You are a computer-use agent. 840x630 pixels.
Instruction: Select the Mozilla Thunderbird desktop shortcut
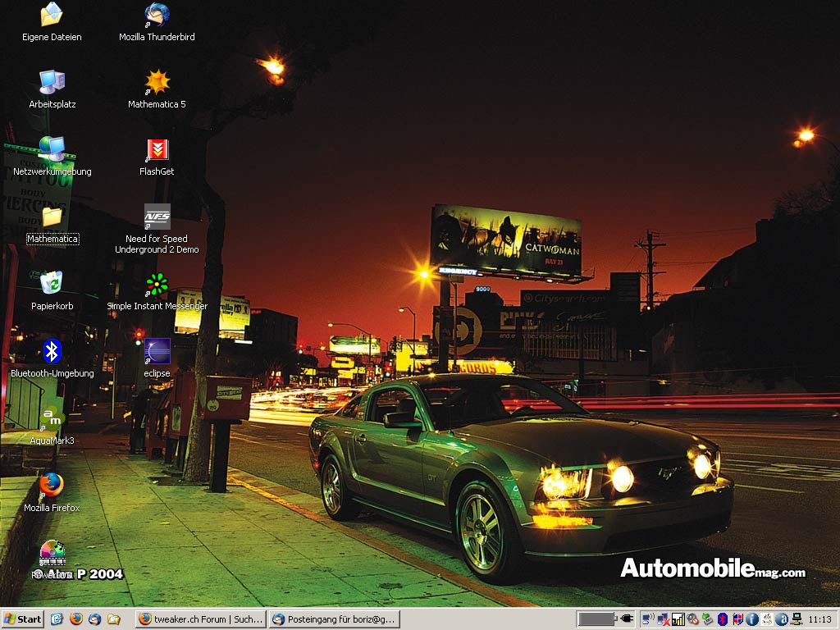pos(157,22)
